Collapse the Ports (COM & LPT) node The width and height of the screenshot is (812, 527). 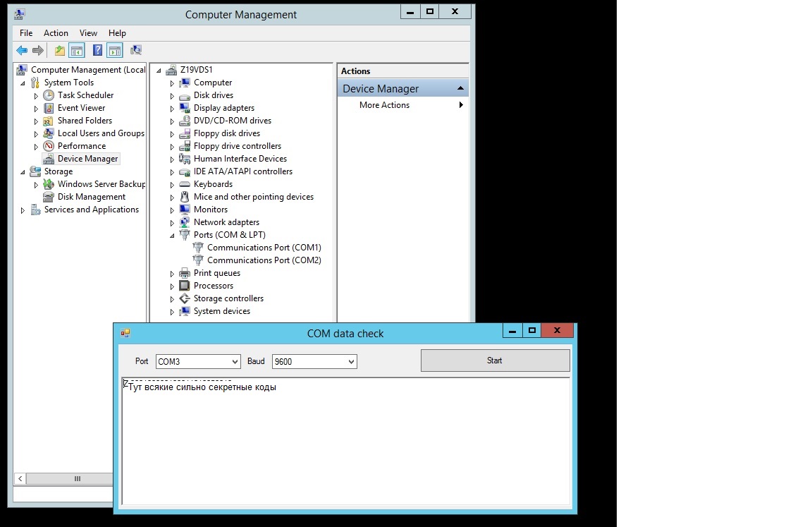coord(172,236)
